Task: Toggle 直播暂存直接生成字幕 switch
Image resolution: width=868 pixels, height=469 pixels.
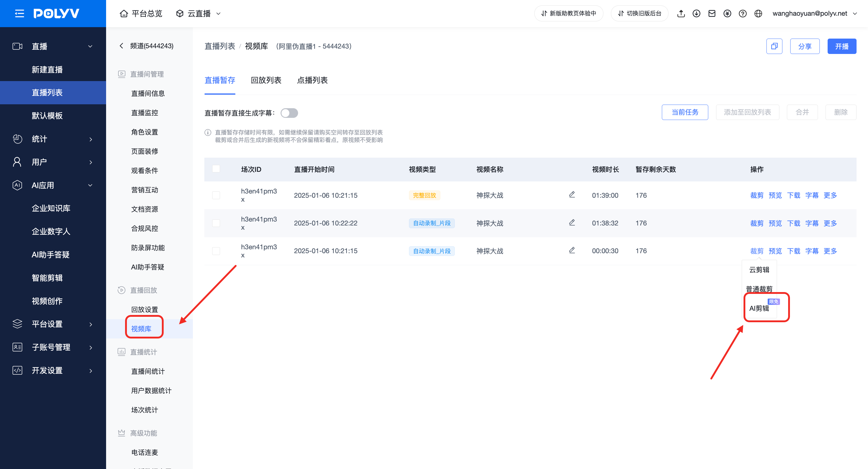Action: [289, 113]
